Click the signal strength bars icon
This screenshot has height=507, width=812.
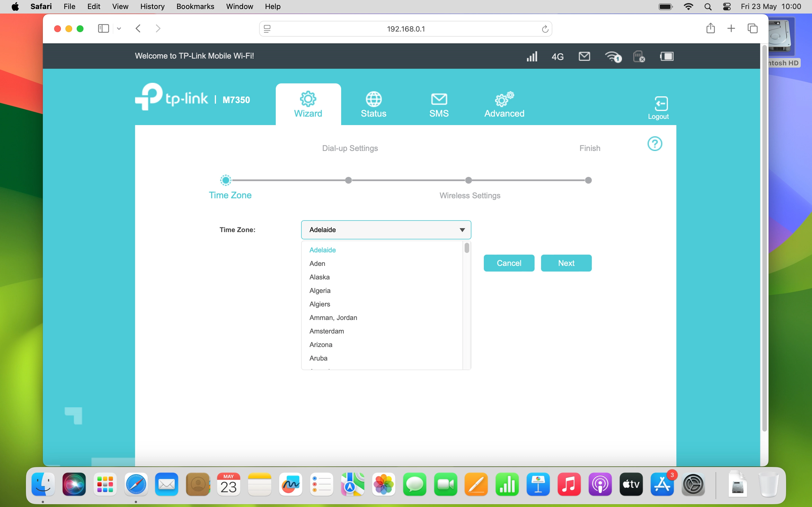tap(532, 56)
